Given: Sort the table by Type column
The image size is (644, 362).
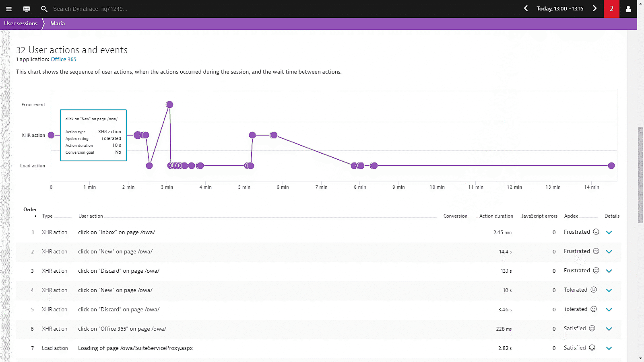Looking at the screenshot, I should pos(47,216).
